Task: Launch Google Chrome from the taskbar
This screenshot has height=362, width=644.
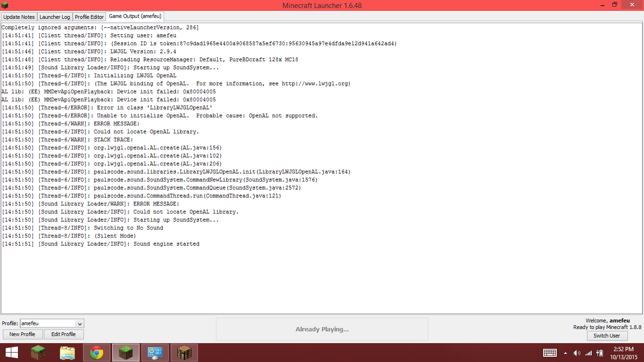Action: click(x=97, y=352)
